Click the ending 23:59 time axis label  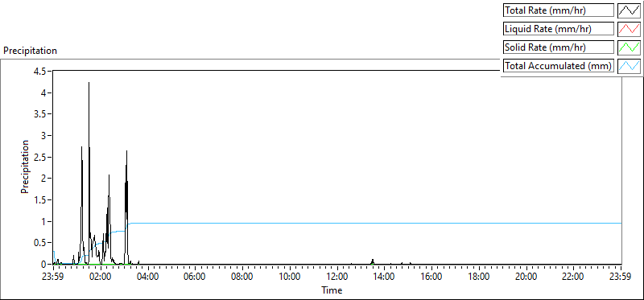pos(621,276)
